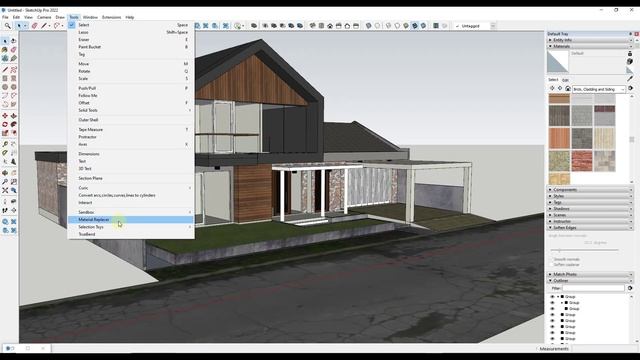Click the materials list scrollbar
The image size is (640, 360).
point(632,139)
